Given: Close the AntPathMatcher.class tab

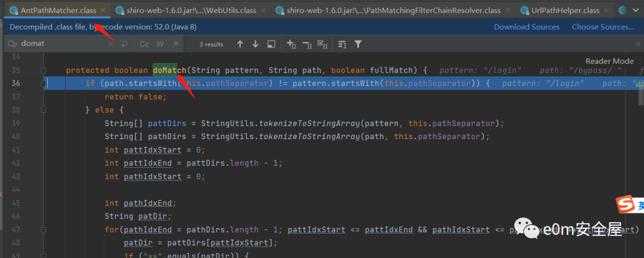Looking at the screenshot, I should click(x=103, y=10).
